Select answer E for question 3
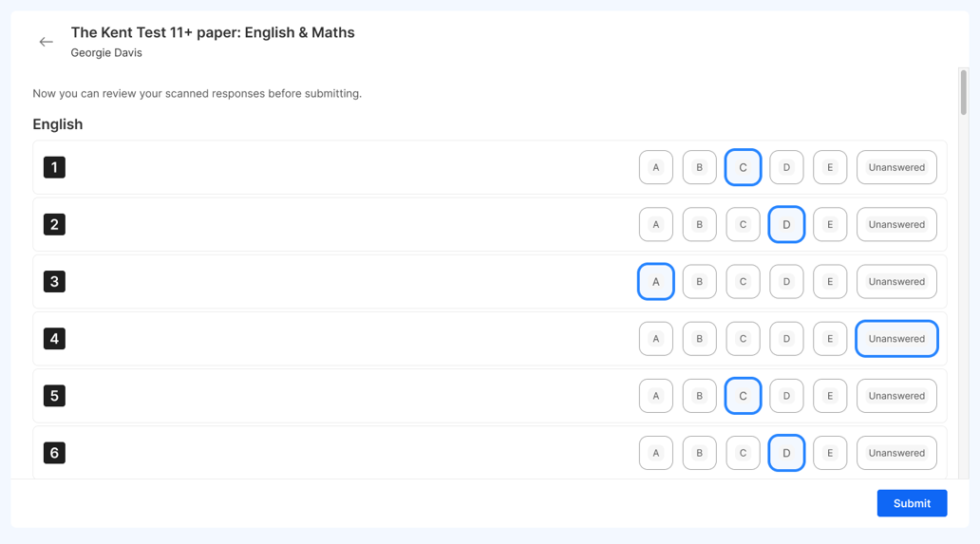980x544 pixels. pyautogui.click(x=829, y=282)
